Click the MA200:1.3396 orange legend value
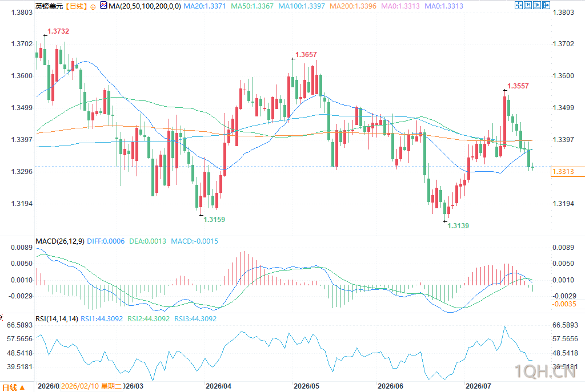Viewport: 585px width, 392px height. click(x=353, y=6)
